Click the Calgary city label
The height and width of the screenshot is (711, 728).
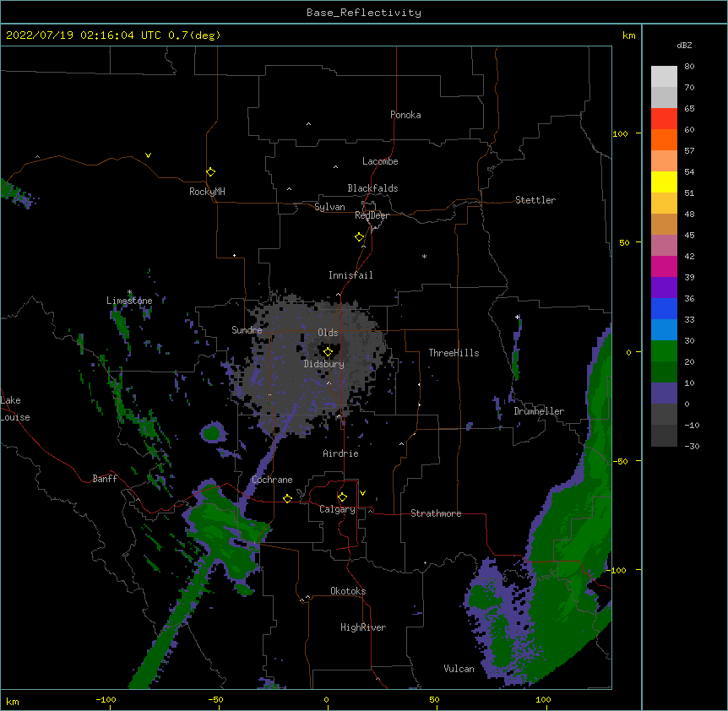tap(337, 509)
